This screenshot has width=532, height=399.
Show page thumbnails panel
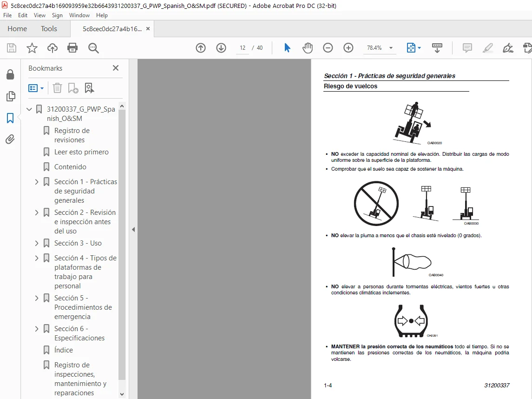coord(11,96)
